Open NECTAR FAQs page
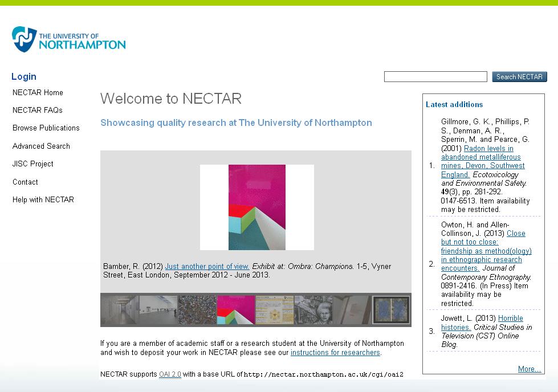The image size is (558, 392). (38, 110)
